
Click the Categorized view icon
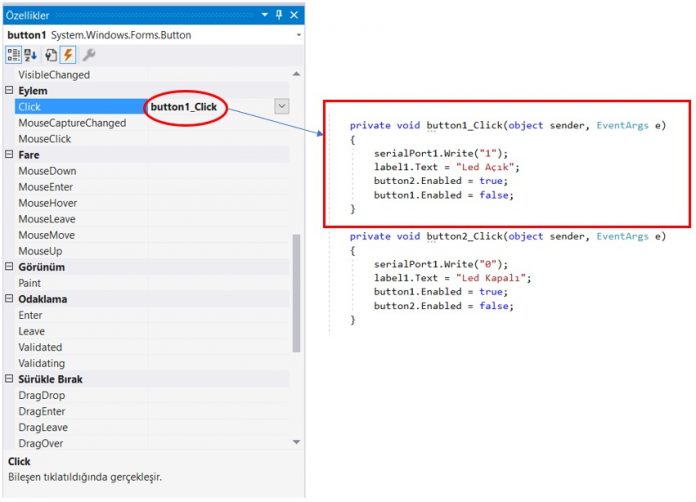[14, 55]
